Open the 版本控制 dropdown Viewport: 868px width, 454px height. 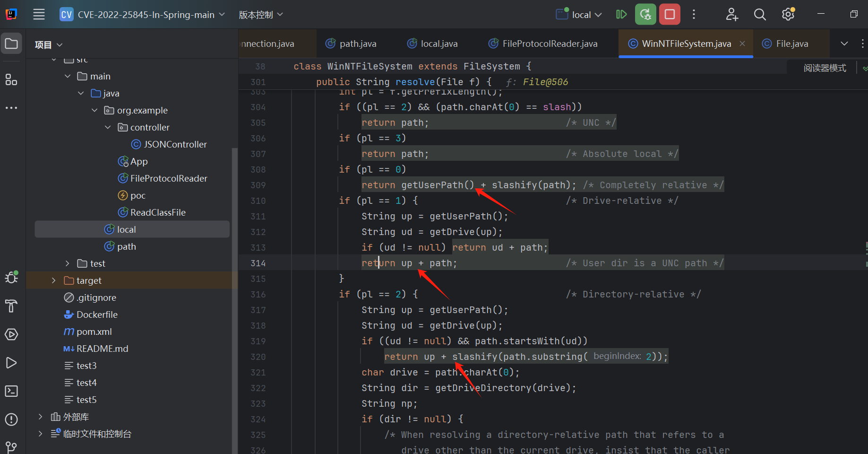pos(261,15)
